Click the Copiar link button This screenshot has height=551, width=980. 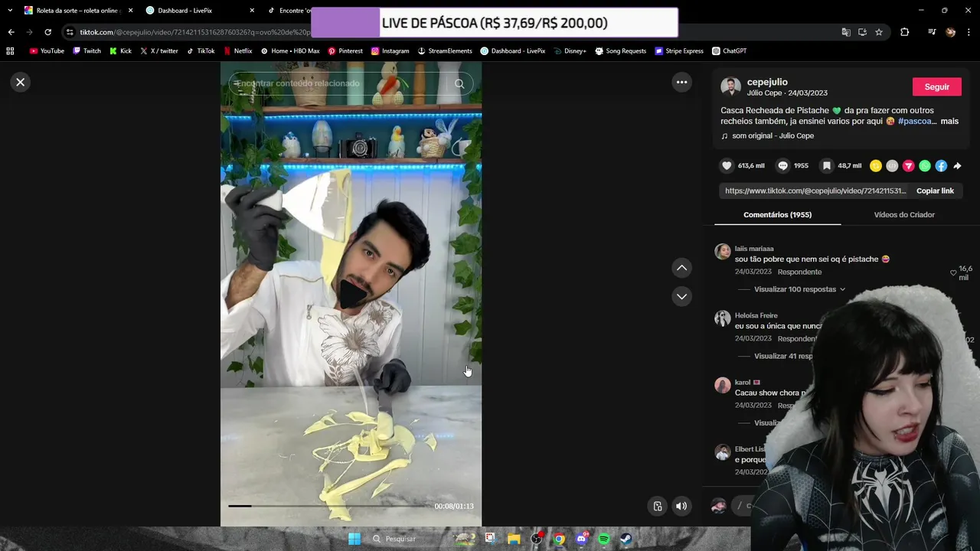click(x=935, y=191)
